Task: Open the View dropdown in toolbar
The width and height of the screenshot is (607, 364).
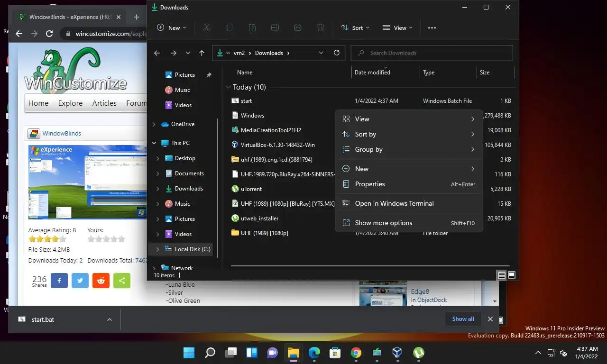Action: pos(397,28)
